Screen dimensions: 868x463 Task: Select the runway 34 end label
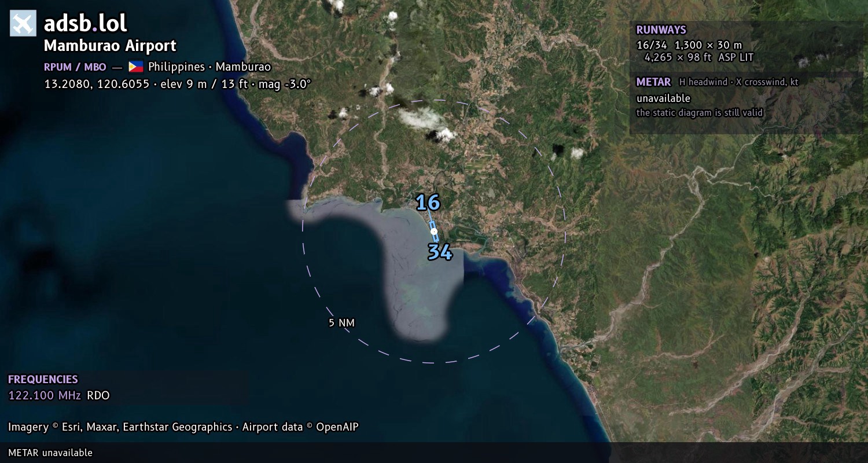click(x=440, y=252)
